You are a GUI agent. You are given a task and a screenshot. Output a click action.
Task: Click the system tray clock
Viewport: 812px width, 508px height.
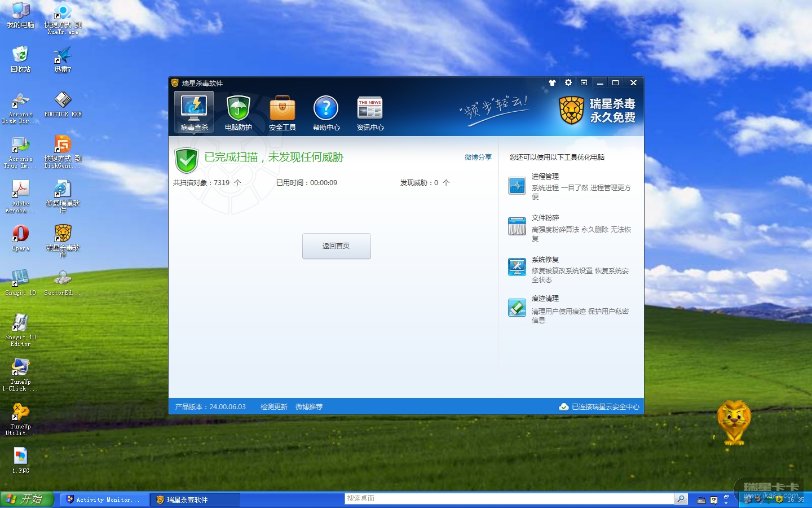(x=796, y=500)
